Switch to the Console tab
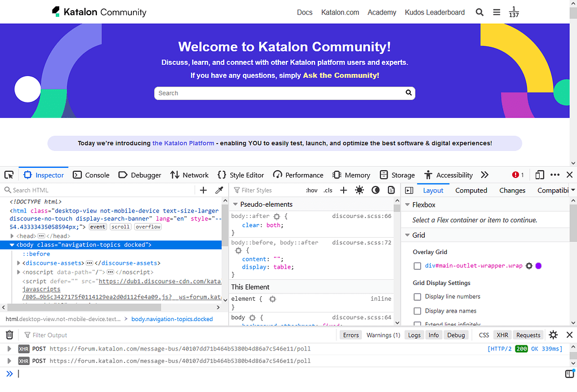Image resolution: width=577 pixels, height=392 pixels. coord(91,175)
